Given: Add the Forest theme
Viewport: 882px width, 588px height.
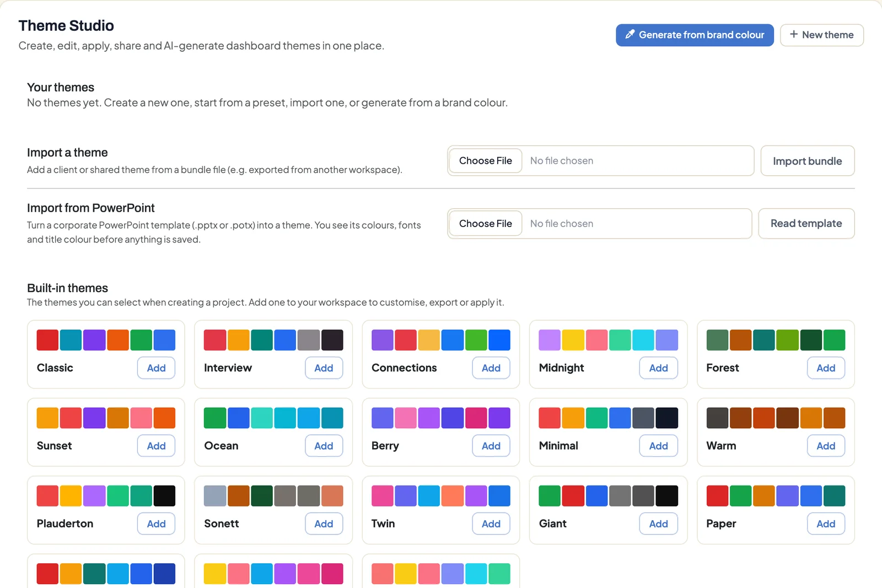Looking at the screenshot, I should point(826,368).
